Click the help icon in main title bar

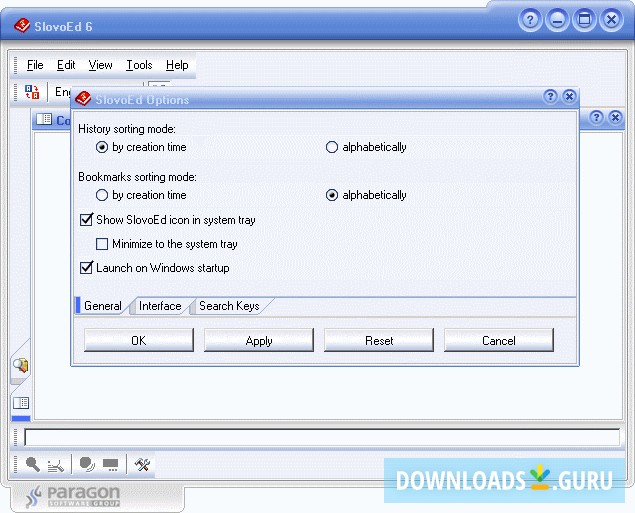coord(530,19)
